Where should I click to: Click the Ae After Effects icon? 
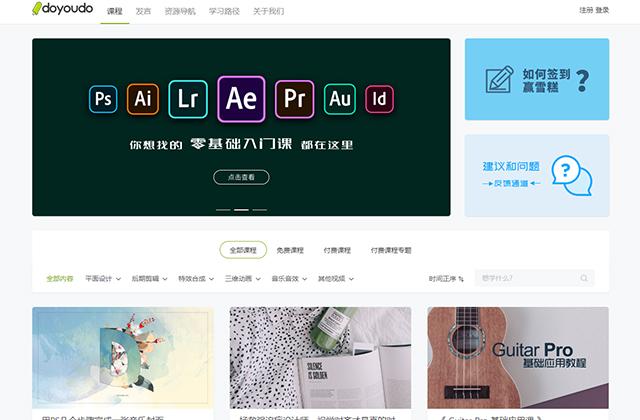point(241,99)
